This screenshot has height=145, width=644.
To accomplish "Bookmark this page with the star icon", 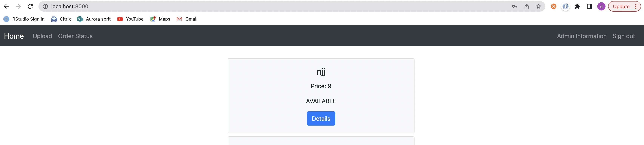I will (x=538, y=7).
